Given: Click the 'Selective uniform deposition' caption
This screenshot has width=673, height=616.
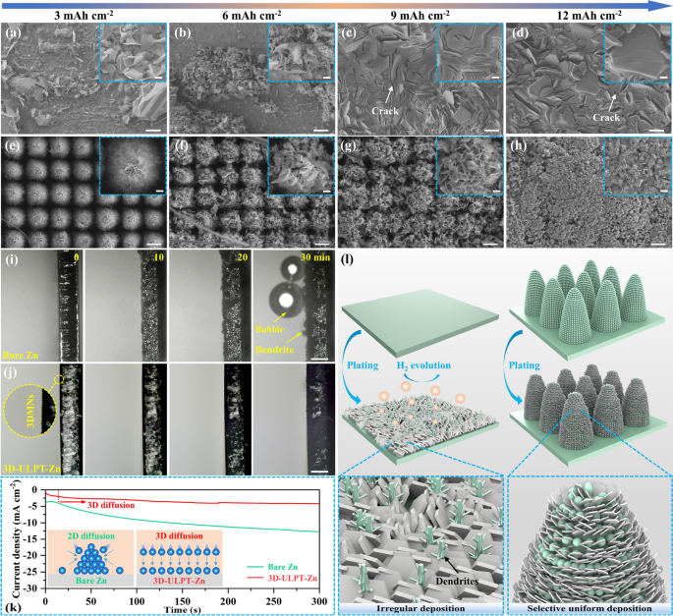Looking at the screenshot, I should pos(589,607).
